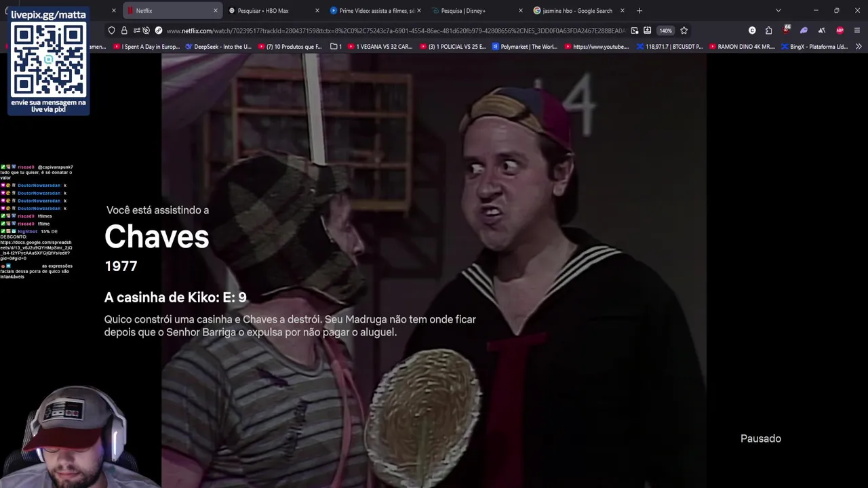This screenshot has height=488, width=868.
Task: Show more bookmarks chevron
Action: (859, 47)
